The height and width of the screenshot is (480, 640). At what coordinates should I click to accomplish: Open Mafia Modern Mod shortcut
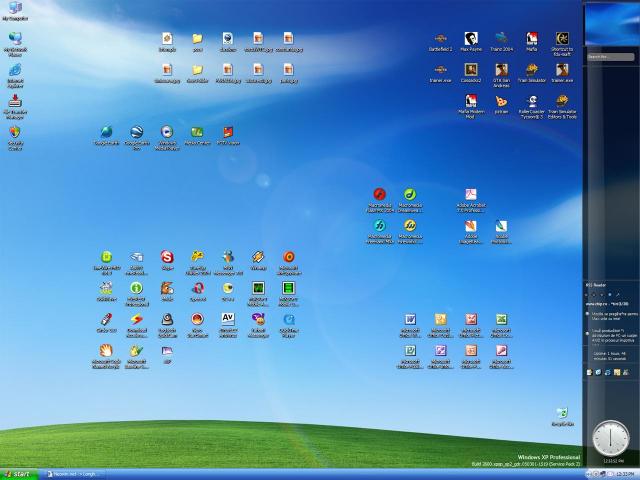471,107
